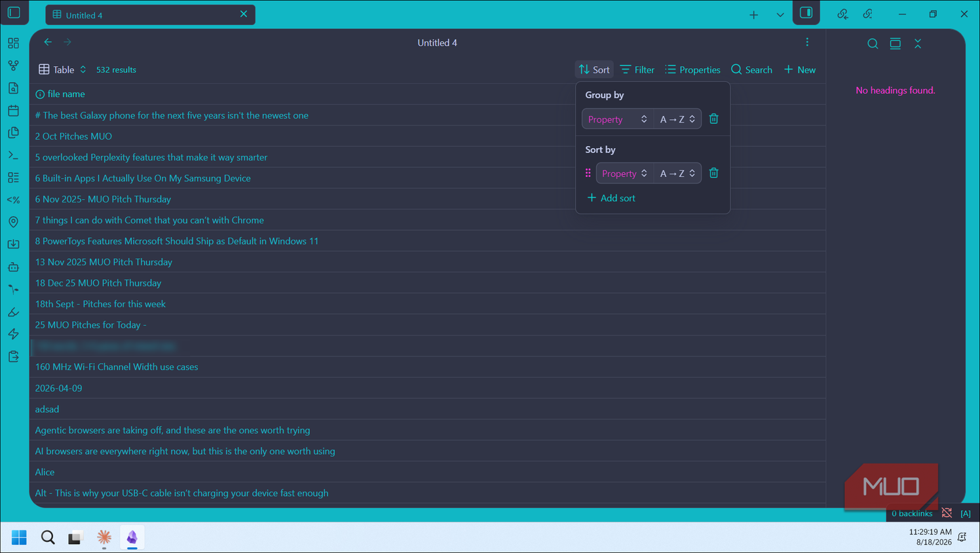This screenshot has height=553, width=980.
Task: Open '160 MHz Wi-Fi Channel Width use cases'
Action: coord(117,367)
